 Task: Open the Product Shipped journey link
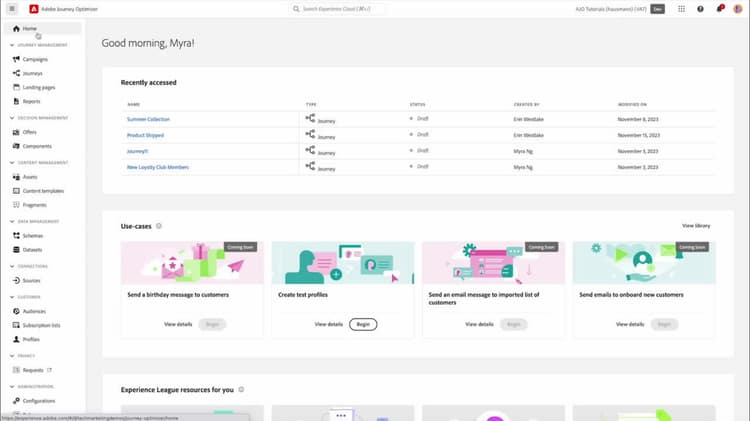coord(145,135)
